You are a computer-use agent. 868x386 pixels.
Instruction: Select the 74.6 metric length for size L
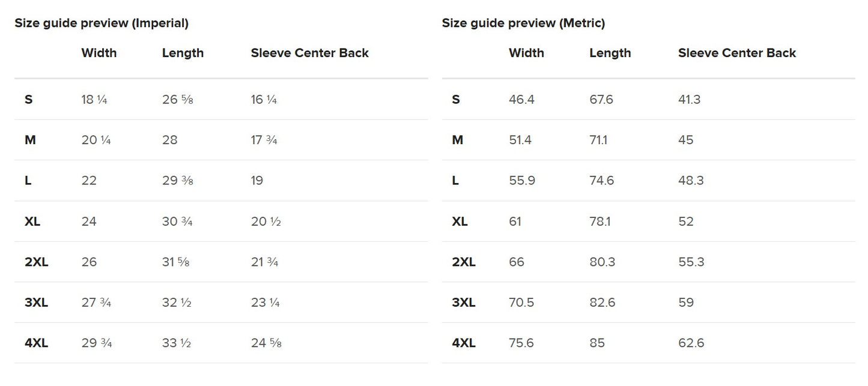(601, 181)
